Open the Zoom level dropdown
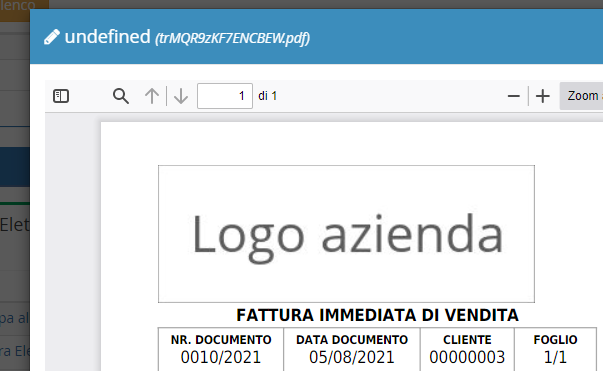 click(x=581, y=96)
